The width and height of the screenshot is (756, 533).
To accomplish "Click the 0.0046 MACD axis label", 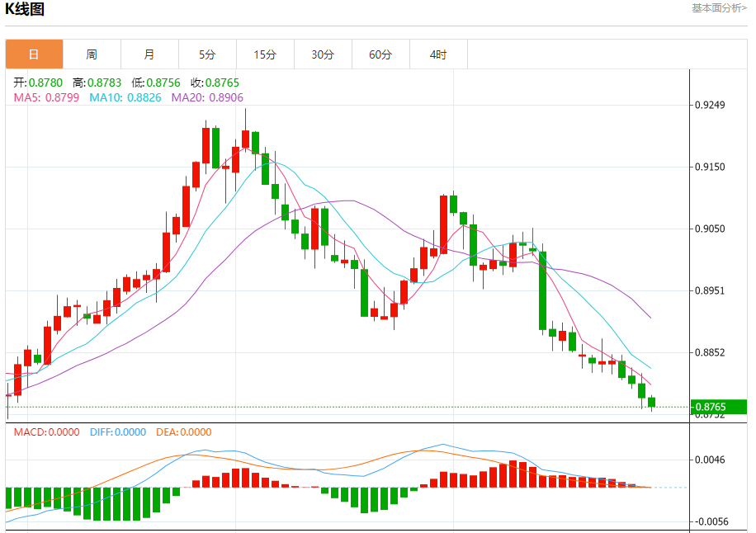I will (710, 460).
